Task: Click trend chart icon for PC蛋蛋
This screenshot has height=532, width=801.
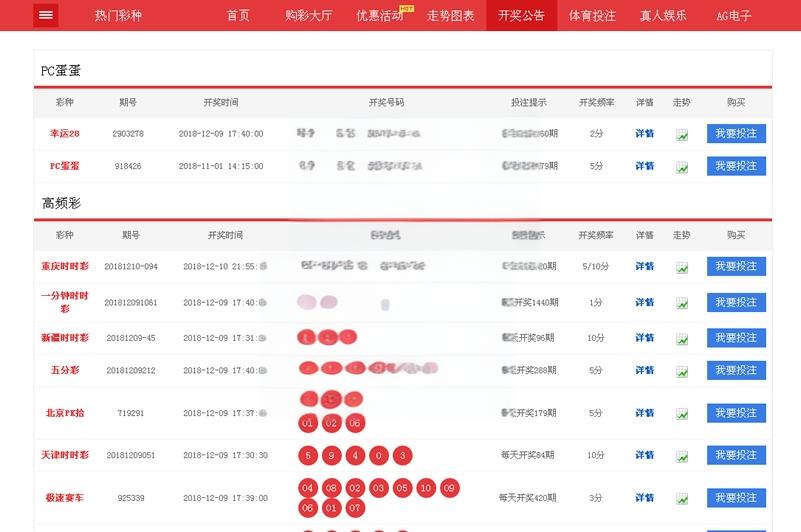Action: tap(682, 167)
